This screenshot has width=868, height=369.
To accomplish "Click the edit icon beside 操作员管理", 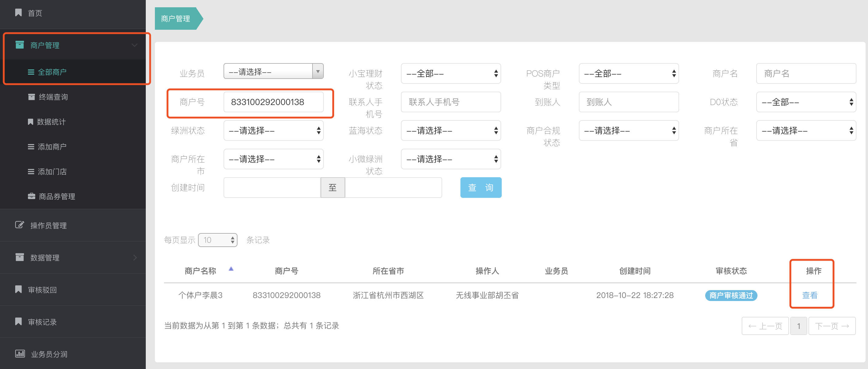I will click(19, 225).
